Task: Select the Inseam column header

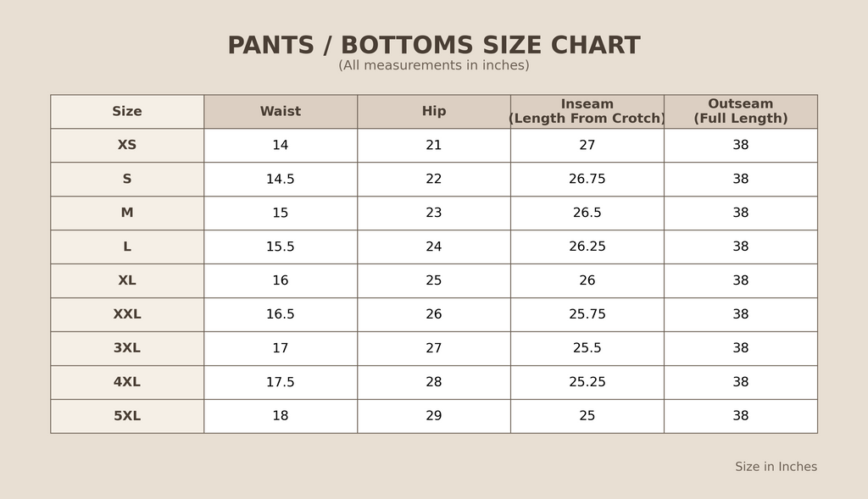Action: [x=587, y=112]
